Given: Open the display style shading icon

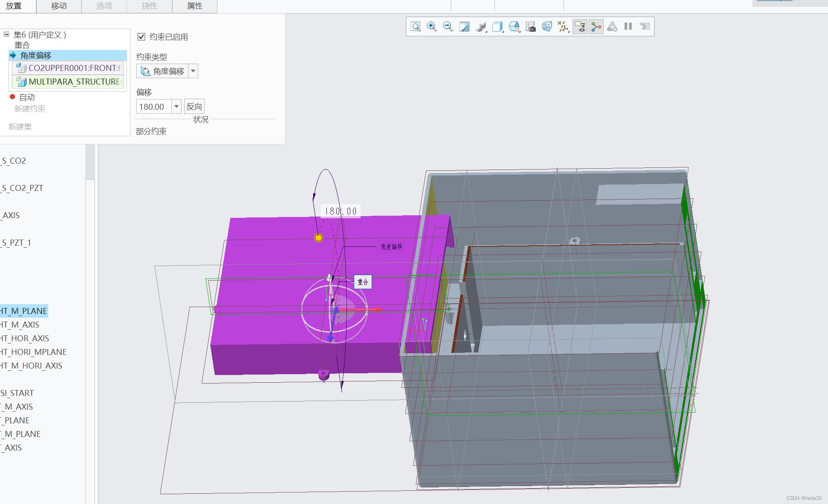Looking at the screenshot, I should (481, 26).
